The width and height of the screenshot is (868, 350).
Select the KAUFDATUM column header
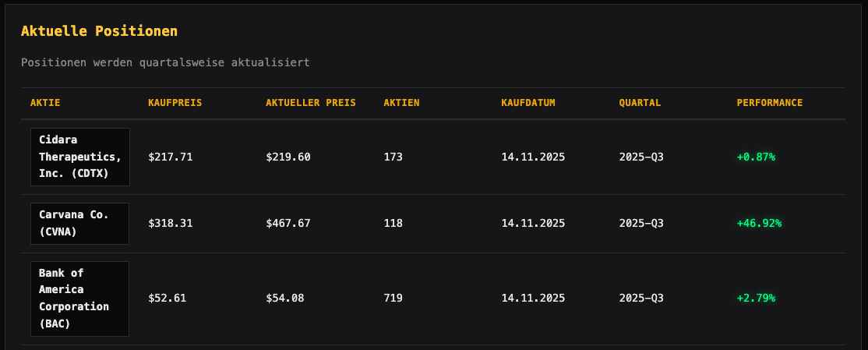528,103
